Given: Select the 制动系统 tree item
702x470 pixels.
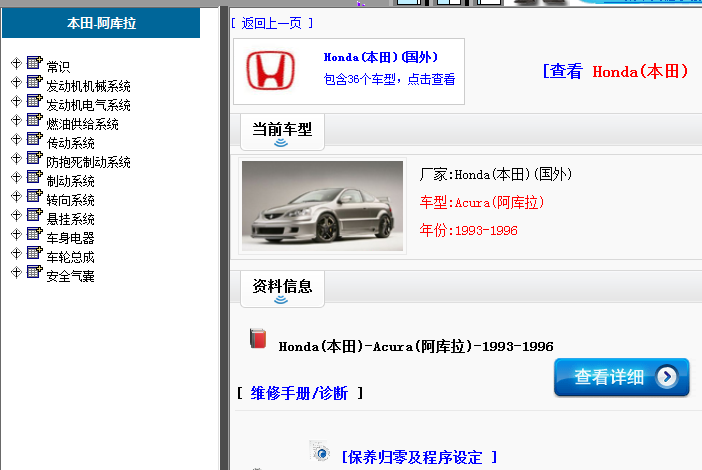Looking at the screenshot, I should pos(70,181).
